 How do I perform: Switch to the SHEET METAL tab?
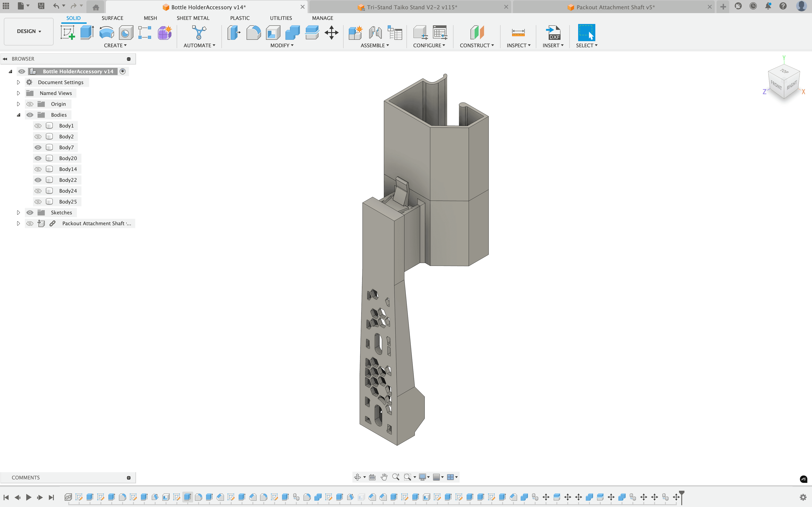pyautogui.click(x=193, y=18)
